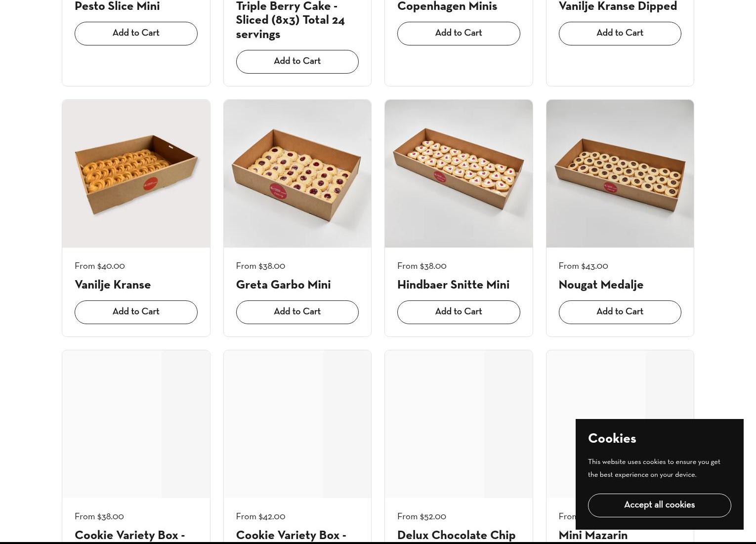The image size is (756, 544).
Task: Add Vanilje Kranse Dipped to cart
Action: (x=620, y=34)
